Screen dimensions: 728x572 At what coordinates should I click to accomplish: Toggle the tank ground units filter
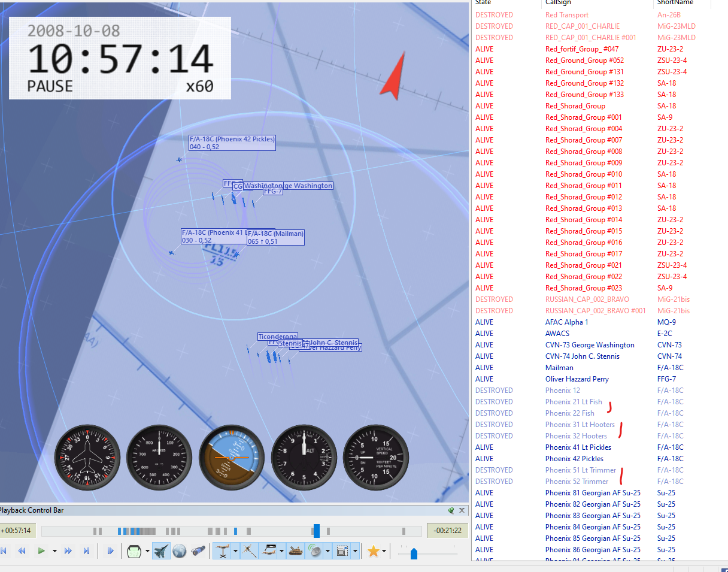tap(296, 551)
